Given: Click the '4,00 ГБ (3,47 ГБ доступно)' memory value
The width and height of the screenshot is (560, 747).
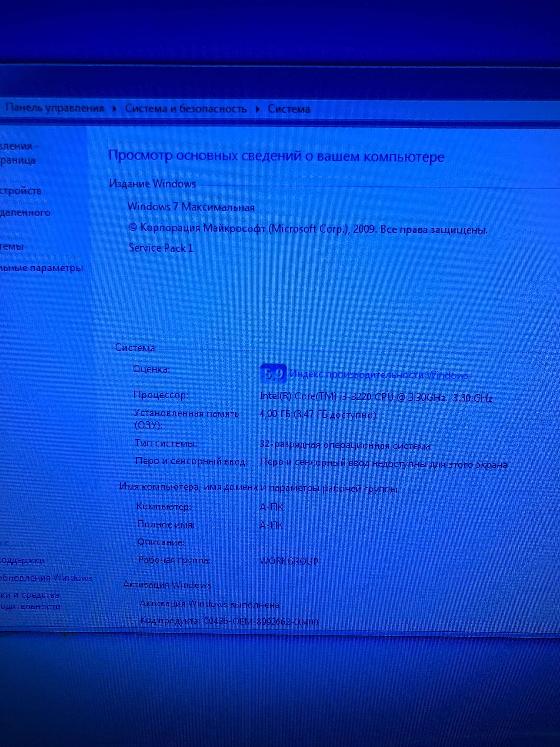Looking at the screenshot, I should tap(318, 414).
